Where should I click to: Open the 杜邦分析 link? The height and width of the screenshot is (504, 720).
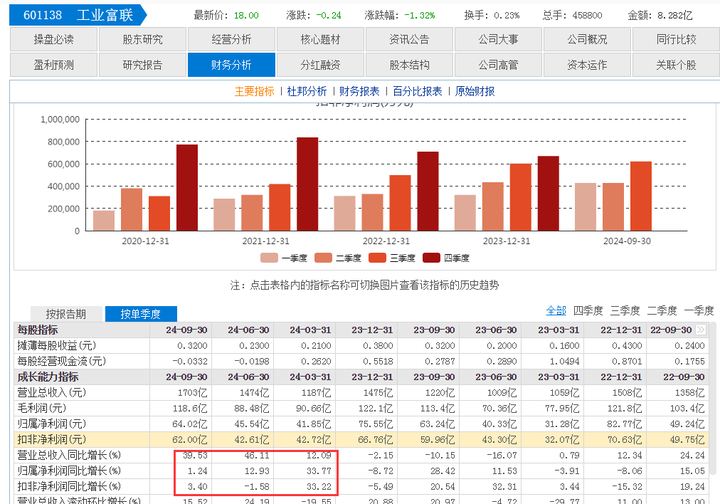point(307,91)
